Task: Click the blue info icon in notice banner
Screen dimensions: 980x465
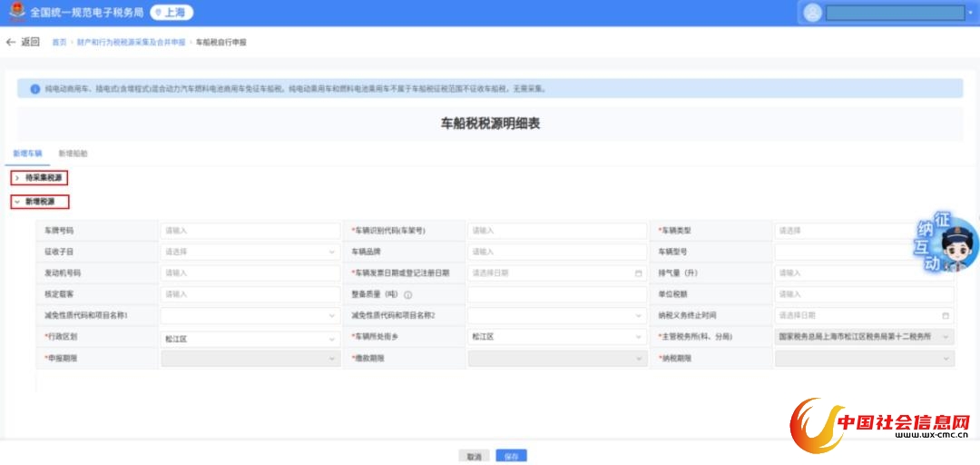Action: click(x=35, y=89)
